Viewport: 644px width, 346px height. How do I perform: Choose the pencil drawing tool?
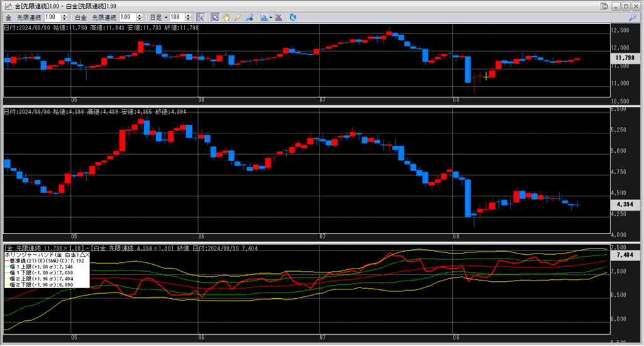coord(237,17)
